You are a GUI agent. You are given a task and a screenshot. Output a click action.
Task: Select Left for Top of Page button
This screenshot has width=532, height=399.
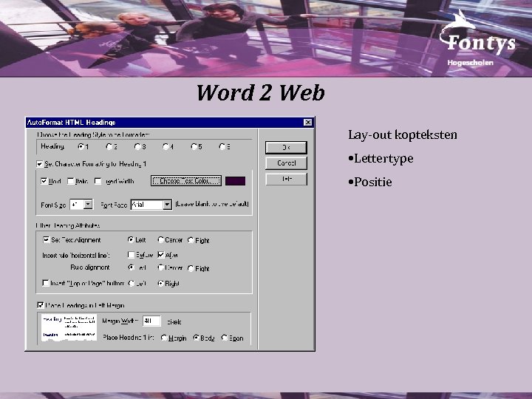[132, 283]
